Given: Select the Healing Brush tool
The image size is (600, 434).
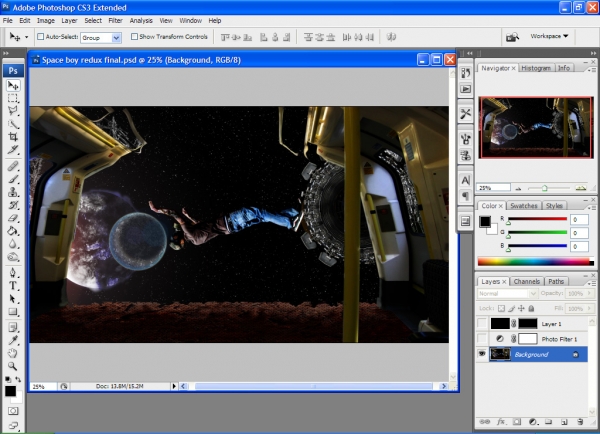Looking at the screenshot, I should (x=13, y=166).
